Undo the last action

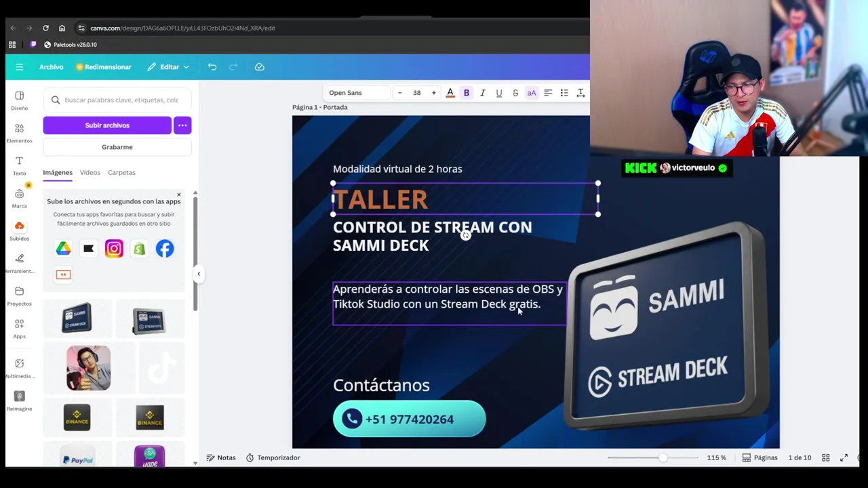click(212, 67)
